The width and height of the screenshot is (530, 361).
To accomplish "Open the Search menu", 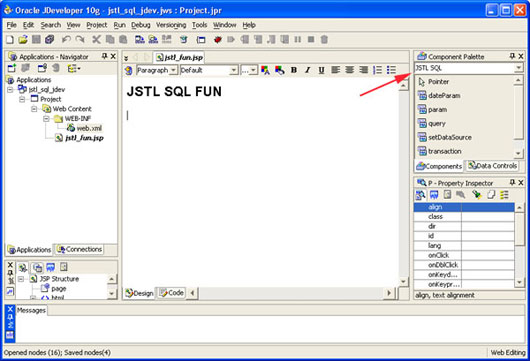I will click(51, 25).
